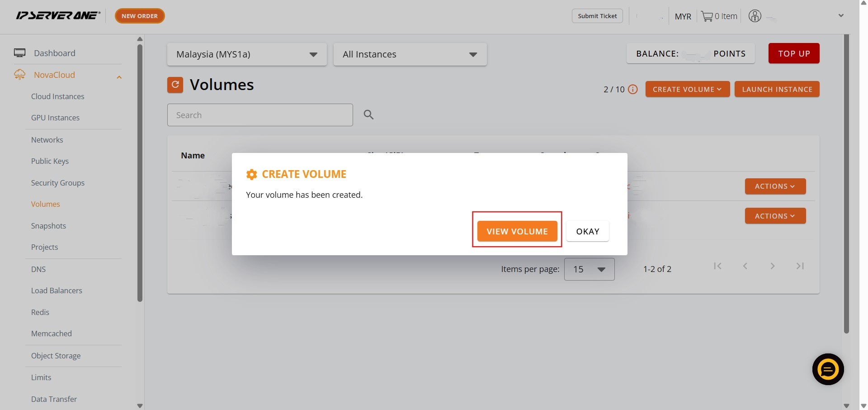Click the refresh icon beside Volumes heading
The image size is (868, 410).
(x=175, y=85)
